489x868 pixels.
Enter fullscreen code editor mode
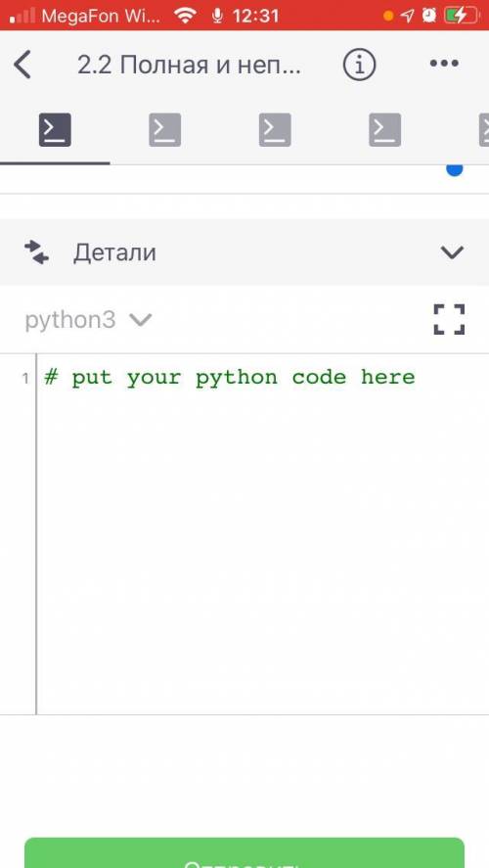click(x=449, y=319)
